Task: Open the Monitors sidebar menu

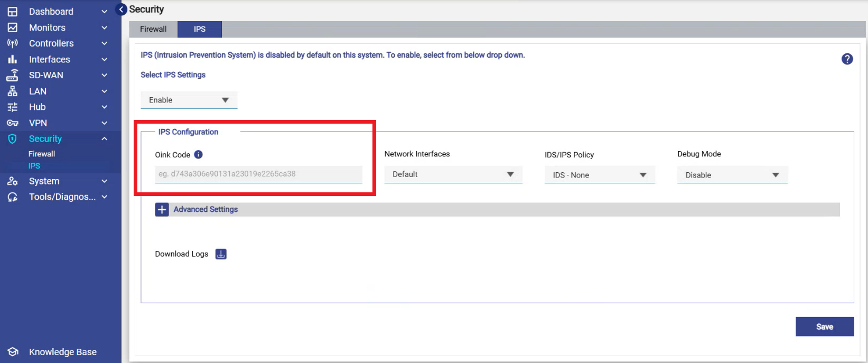Action: [x=47, y=27]
